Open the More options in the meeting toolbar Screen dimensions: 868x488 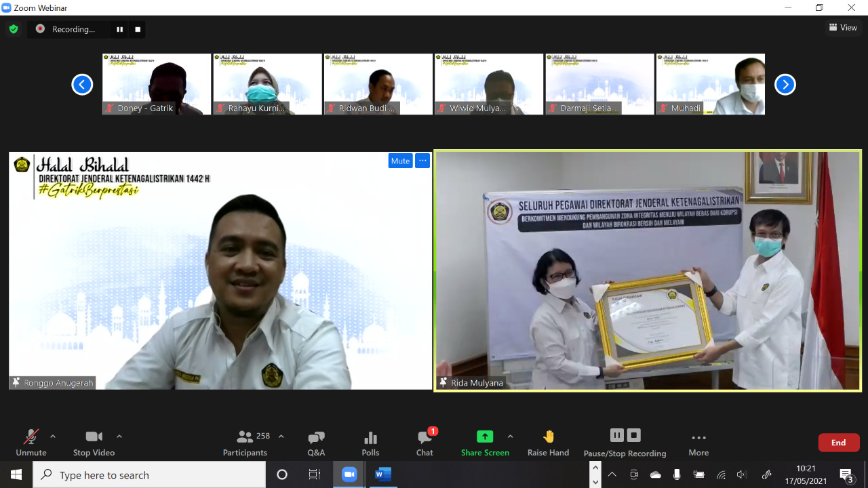[x=698, y=441]
